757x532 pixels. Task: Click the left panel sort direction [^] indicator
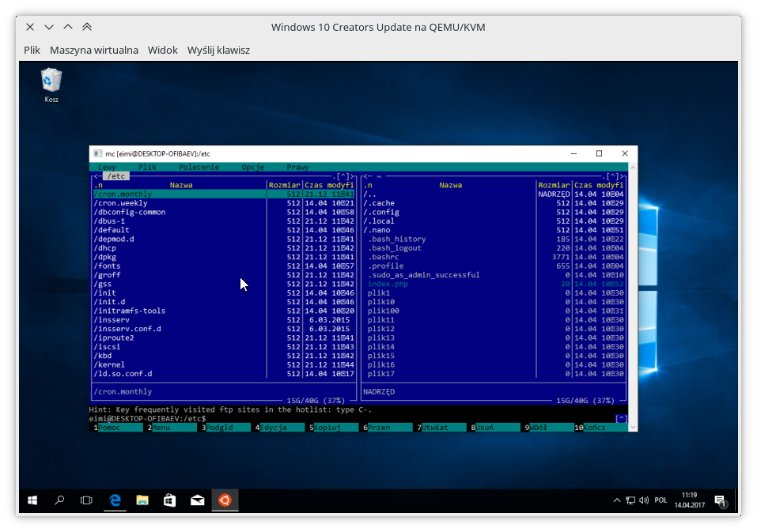tap(343, 175)
